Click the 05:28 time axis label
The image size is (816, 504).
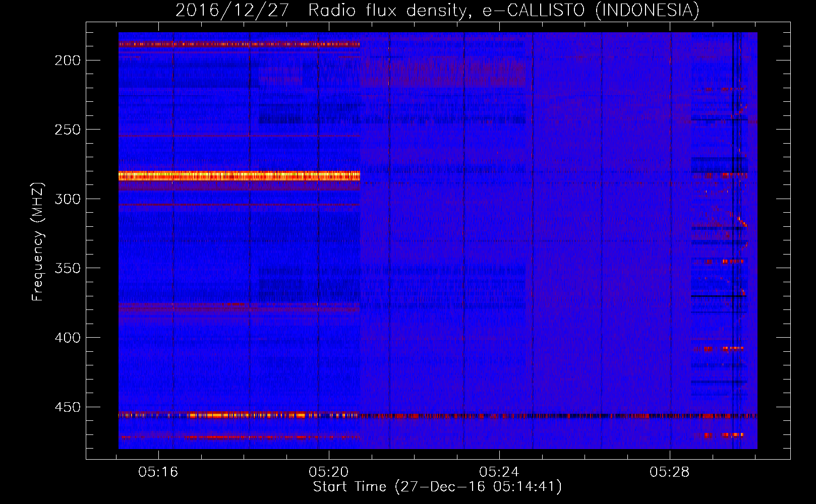tap(670, 472)
